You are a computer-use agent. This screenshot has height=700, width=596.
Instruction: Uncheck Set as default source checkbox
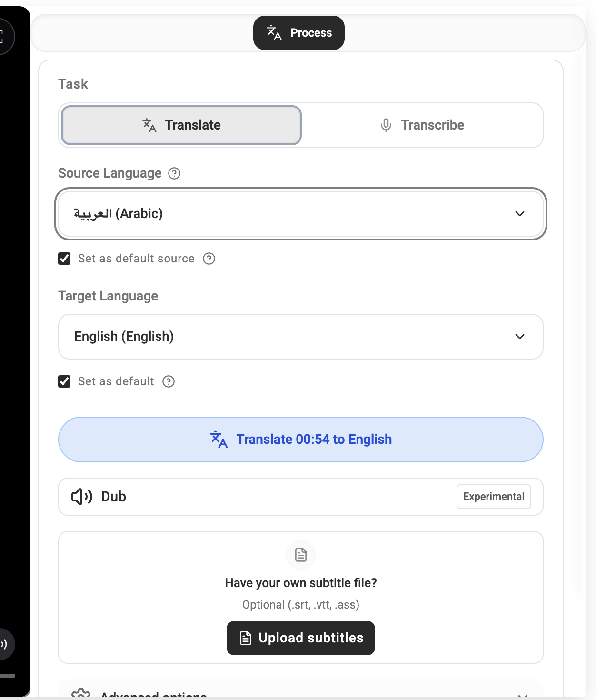click(x=64, y=259)
